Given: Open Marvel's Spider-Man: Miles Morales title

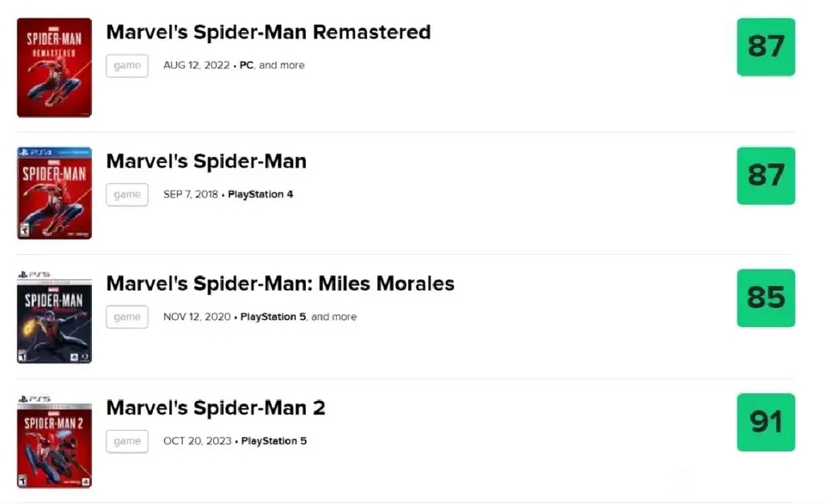Looking at the screenshot, I should [x=280, y=283].
